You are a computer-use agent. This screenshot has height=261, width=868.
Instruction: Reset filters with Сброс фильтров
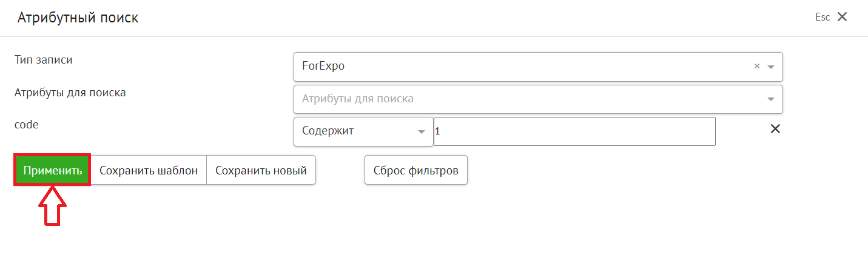[x=415, y=171]
